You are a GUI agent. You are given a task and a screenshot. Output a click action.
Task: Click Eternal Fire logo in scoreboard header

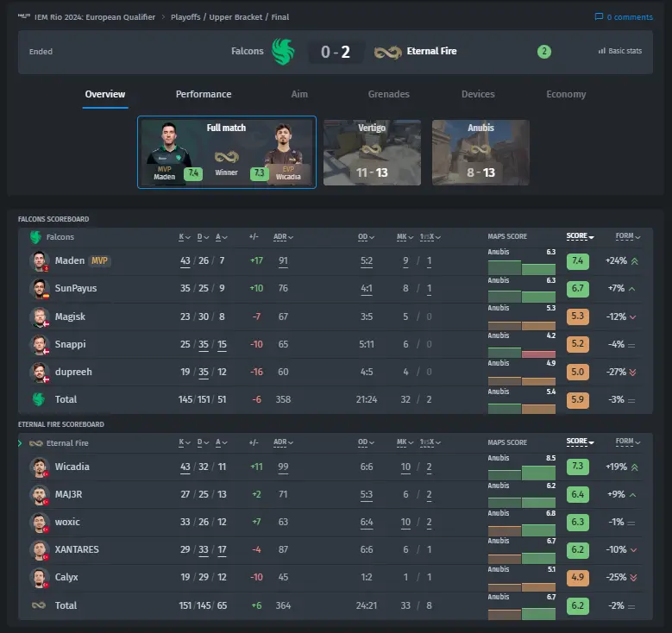[35, 443]
